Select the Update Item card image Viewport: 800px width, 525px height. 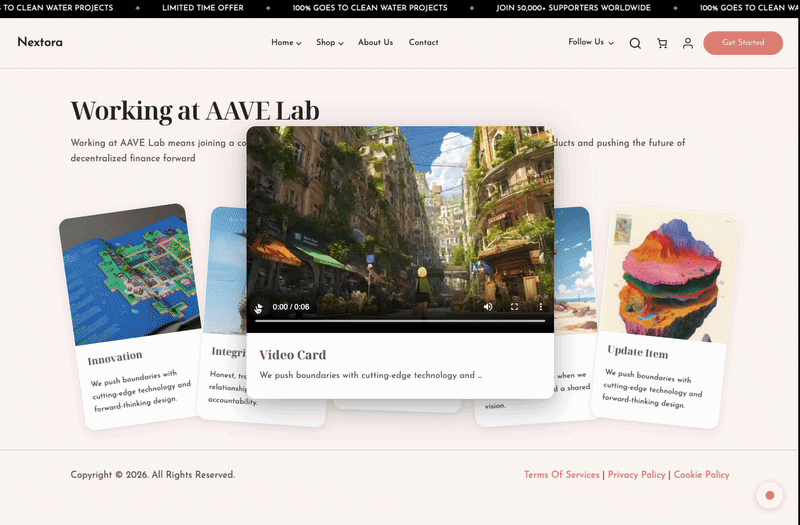pos(667,273)
